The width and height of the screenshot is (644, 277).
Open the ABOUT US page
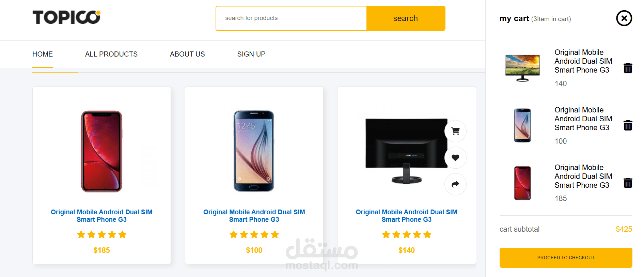click(187, 54)
